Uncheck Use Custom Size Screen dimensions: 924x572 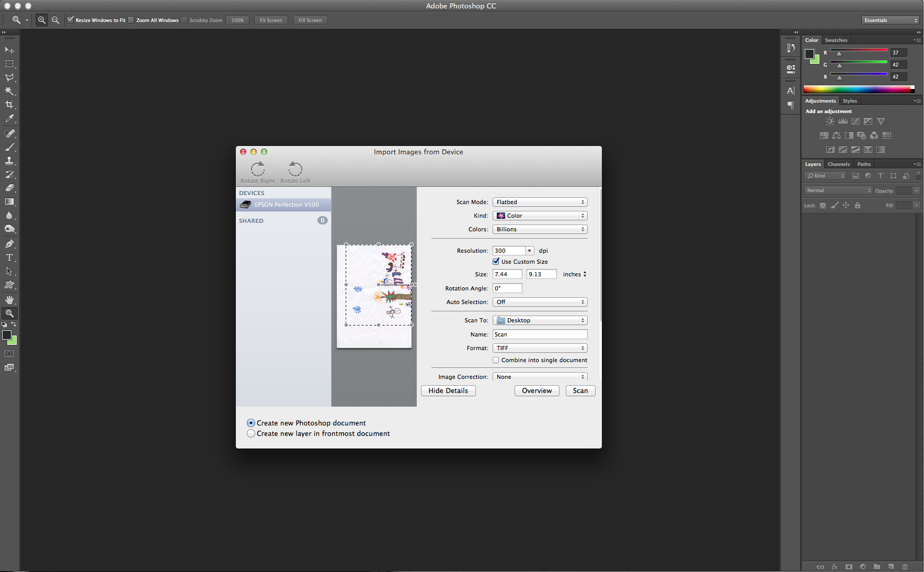[496, 261]
